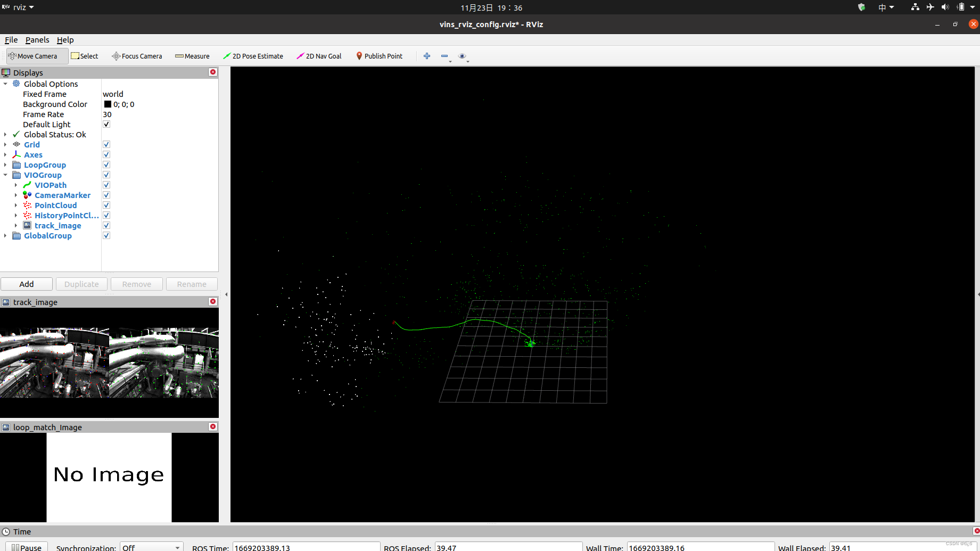Screen dimensions: 980x551
Task: Close the Displays panel
Action: pos(213,72)
